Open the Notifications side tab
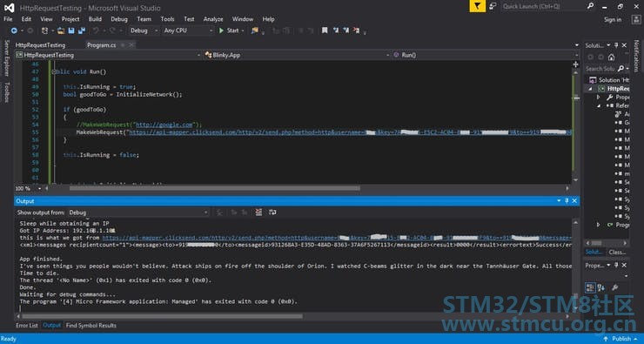 coord(637,57)
